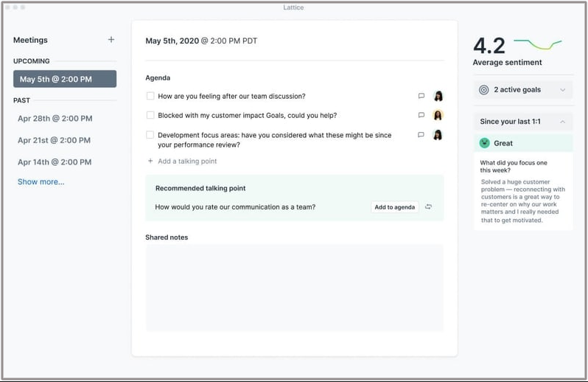Click the May 5th, 2020 meeting header
The image size is (588, 382).
(x=201, y=41)
